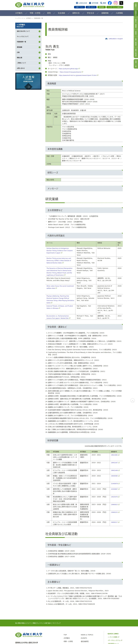Open 入試情報 navigation menu

pyautogui.click(x=119, y=13)
